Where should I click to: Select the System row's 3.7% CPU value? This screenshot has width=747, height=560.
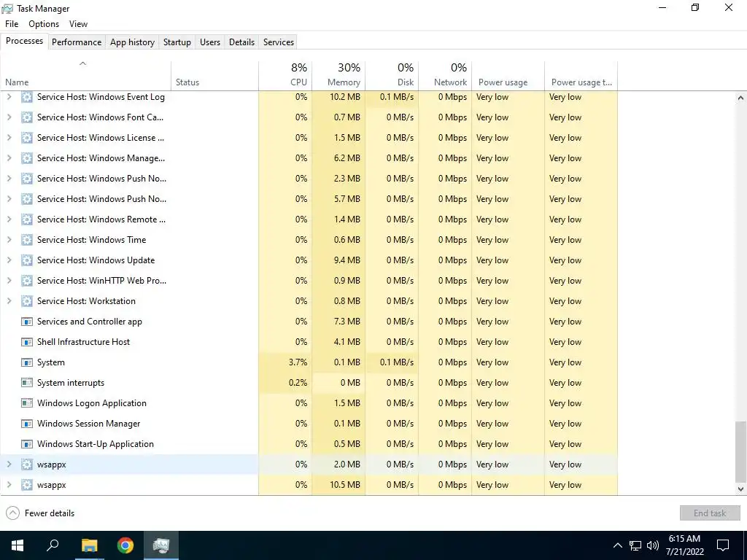pyautogui.click(x=298, y=363)
